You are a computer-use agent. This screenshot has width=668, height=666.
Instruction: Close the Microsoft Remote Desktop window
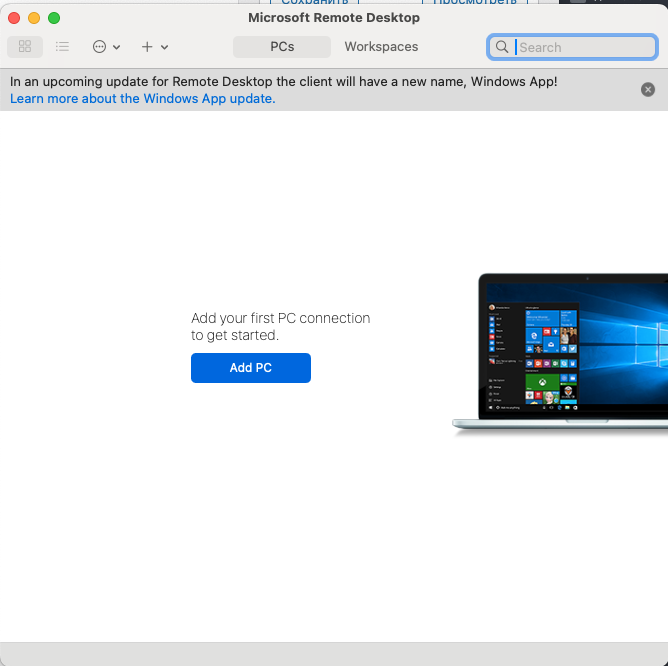14,18
